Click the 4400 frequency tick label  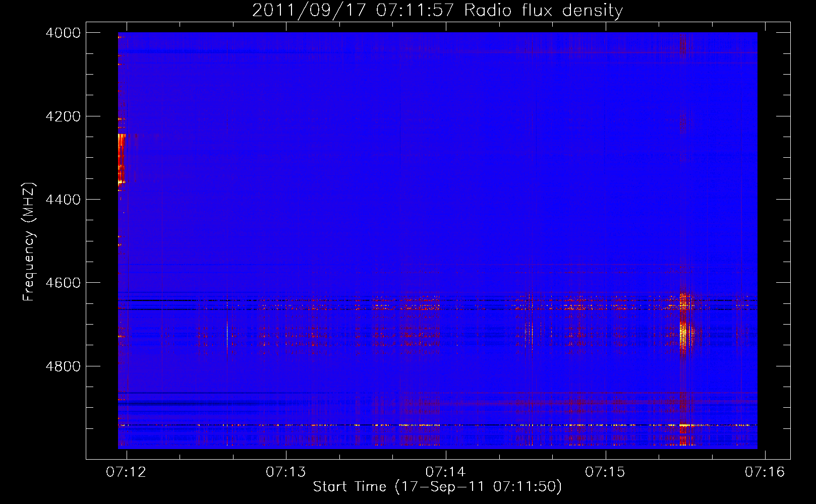[x=63, y=200]
